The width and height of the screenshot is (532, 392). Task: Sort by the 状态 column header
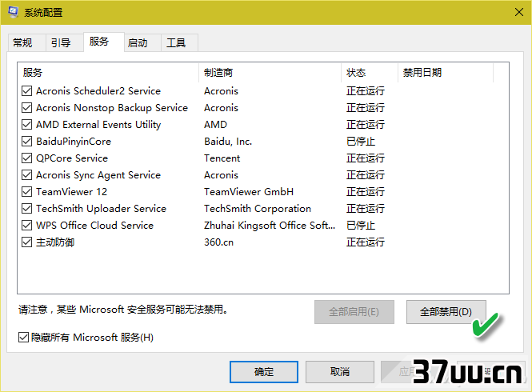tap(370, 72)
